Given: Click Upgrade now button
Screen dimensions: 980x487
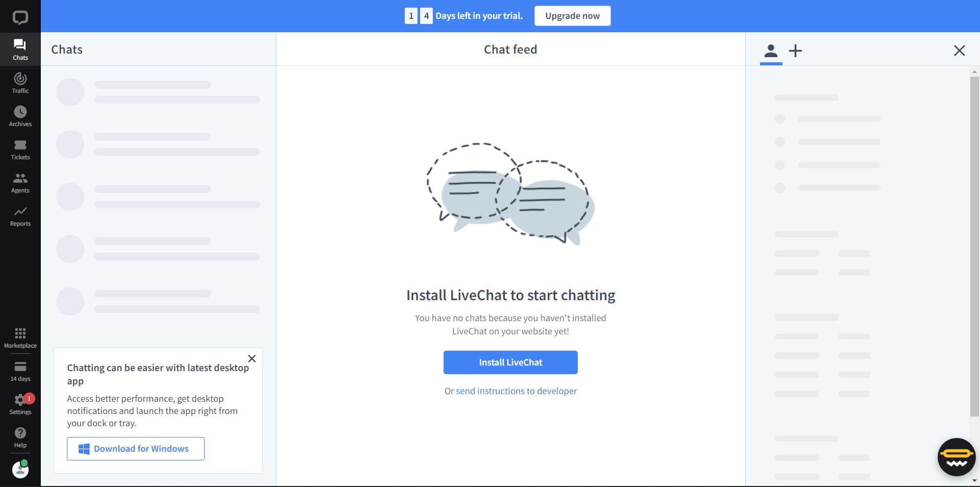Looking at the screenshot, I should point(572,16).
